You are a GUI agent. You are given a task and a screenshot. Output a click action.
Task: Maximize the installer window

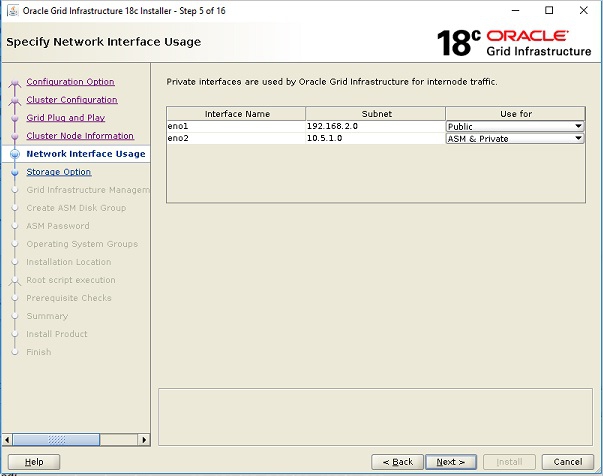click(x=549, y=10)
